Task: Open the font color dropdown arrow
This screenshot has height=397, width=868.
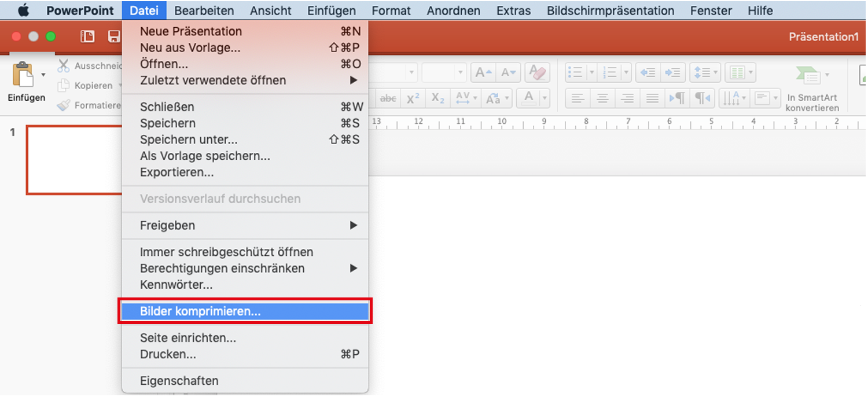Action: [545, 98]
